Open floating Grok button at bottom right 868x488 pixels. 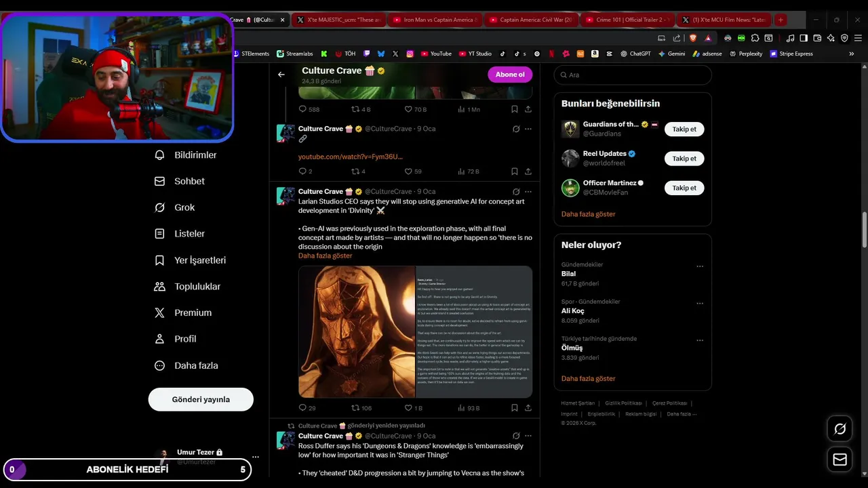tap(840, 429)
